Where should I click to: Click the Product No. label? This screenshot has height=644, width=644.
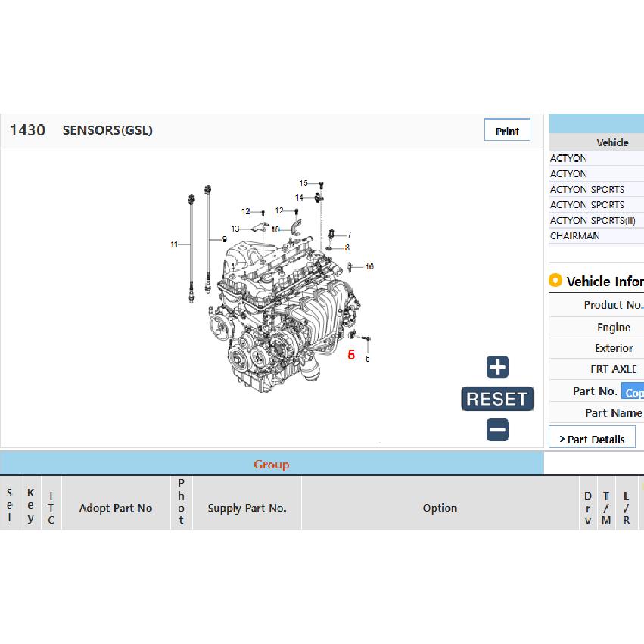click(613, 305)
